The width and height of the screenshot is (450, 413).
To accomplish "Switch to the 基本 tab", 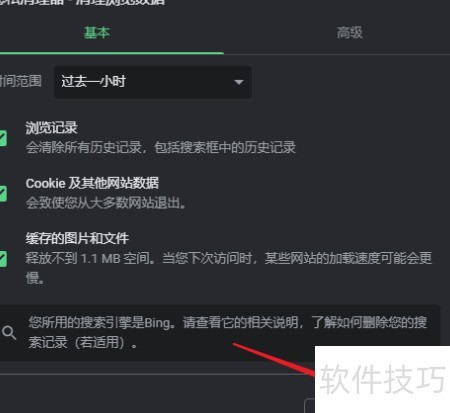I will [97, 33].
